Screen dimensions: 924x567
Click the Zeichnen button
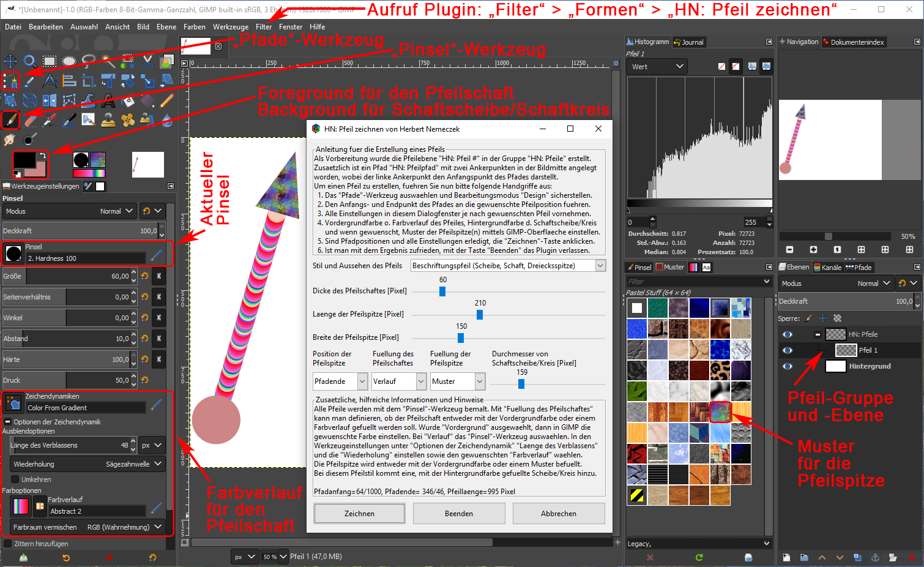pyautogui.click(x=359, y=514)
